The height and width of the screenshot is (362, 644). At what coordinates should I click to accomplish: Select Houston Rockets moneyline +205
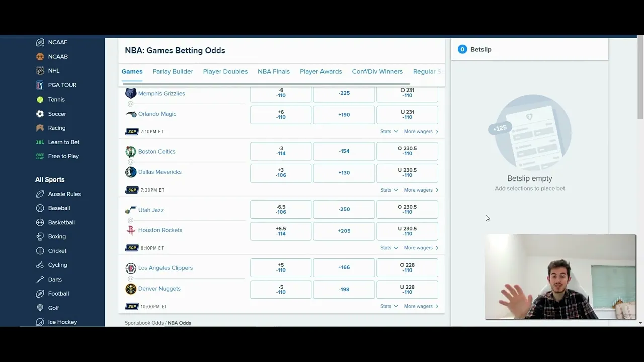[x=344, y=231]
